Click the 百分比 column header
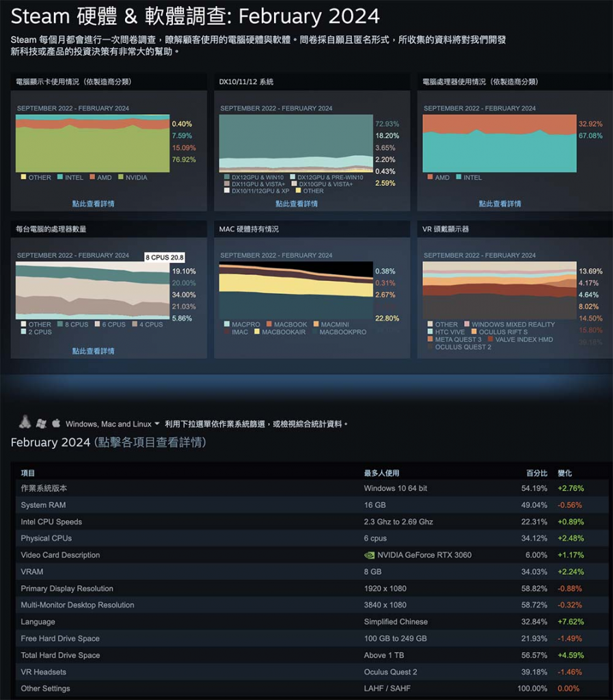The width and height of the screenshot is (613, 700). [536, 473]
